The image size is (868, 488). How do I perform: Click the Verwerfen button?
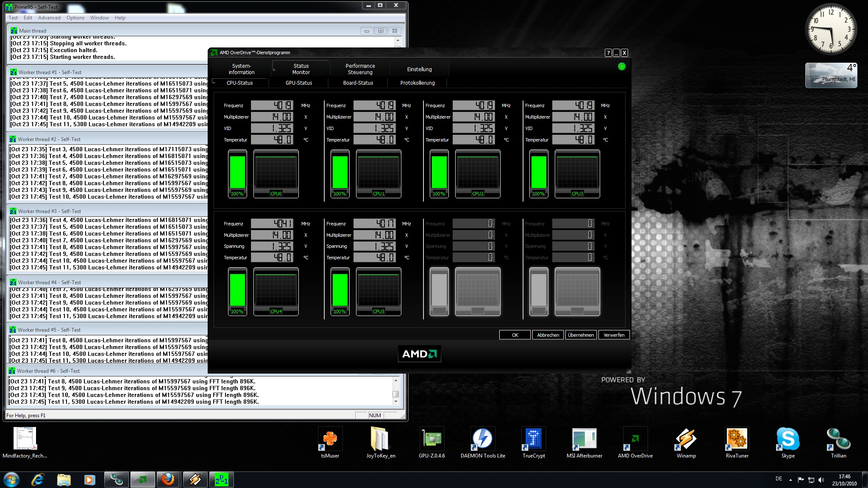tap(614, 335)
